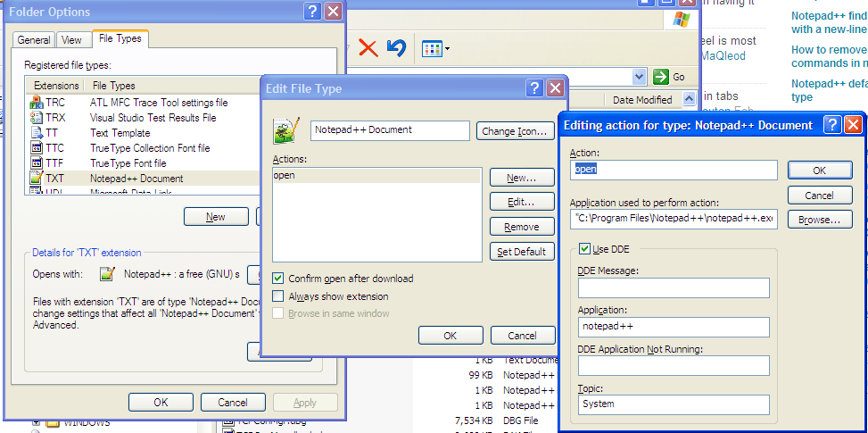Screen dimensions: 868x433
Task: Click the Edit... action button
Action: tap(522, 202)
